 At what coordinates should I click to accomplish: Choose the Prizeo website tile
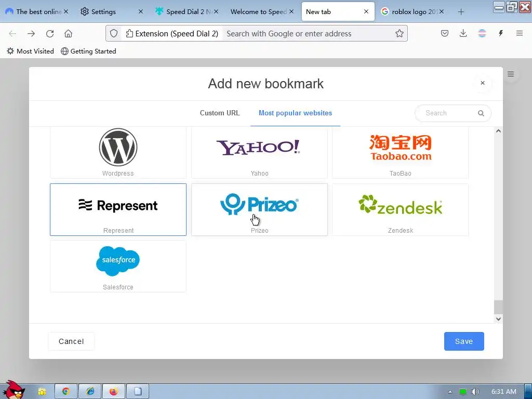tap(260, 210)
